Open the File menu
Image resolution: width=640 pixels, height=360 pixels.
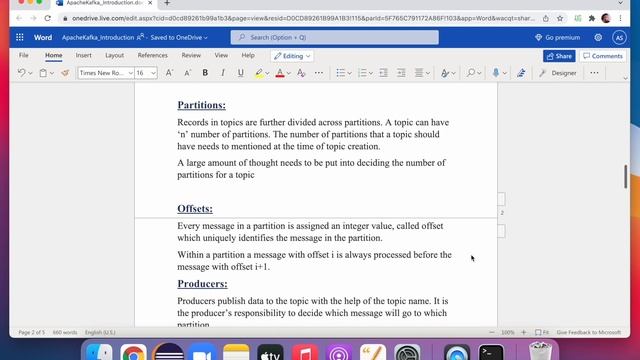24,55
